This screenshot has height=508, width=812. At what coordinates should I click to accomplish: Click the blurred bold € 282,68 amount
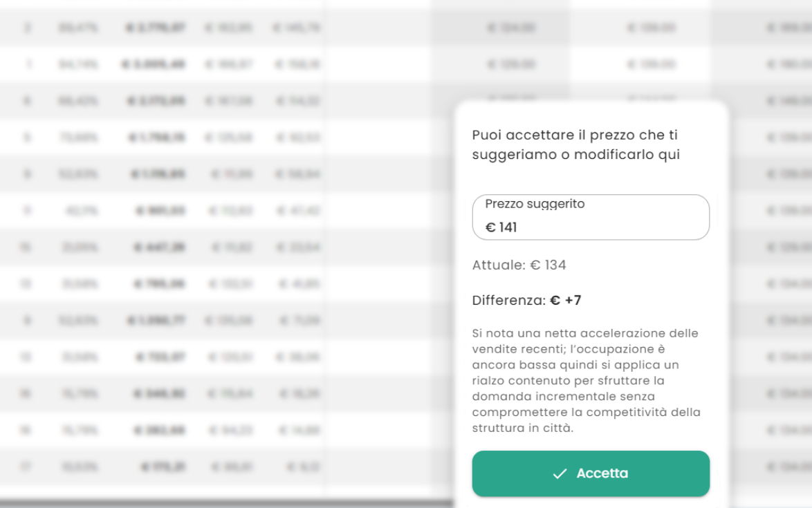click(x=161, y=431)
